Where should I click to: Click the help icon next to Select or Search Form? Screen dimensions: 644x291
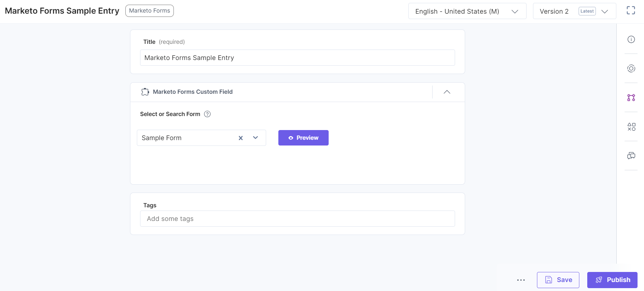coord(207,114)
